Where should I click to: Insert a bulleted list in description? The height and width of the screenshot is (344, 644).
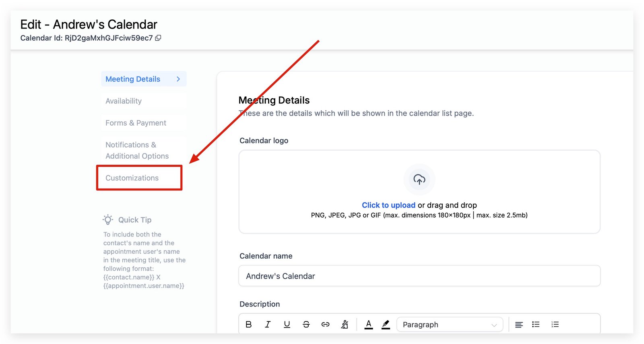[x=536, y=325]
